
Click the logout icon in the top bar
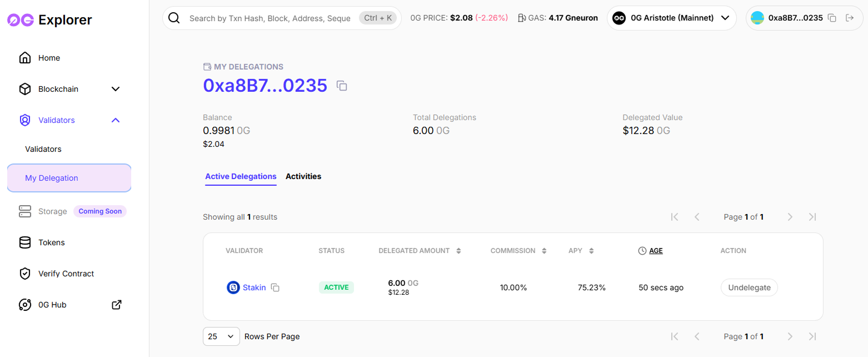tap(849, 18)
